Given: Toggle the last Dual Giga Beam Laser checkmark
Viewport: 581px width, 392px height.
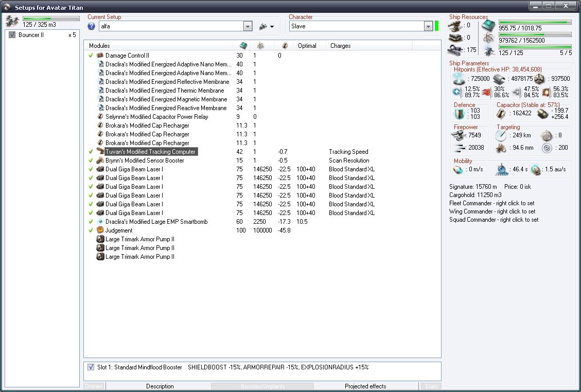Looking at the screenshot, I should (x=91, y=213).
